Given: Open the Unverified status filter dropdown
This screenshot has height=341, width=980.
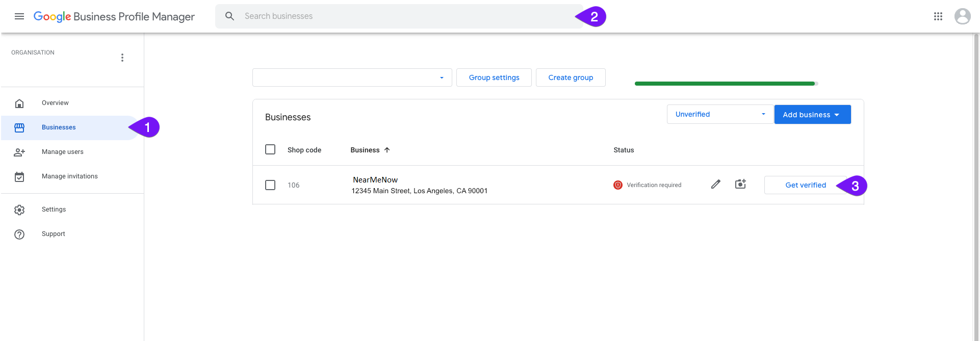Looking at the screenshot, I should coord(719,114).
